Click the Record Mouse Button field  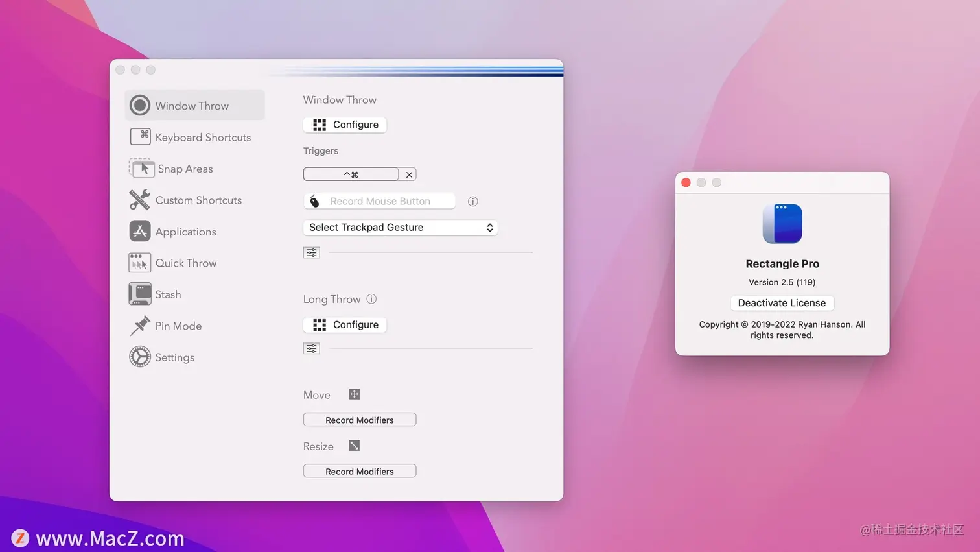[x=380, y=201]
